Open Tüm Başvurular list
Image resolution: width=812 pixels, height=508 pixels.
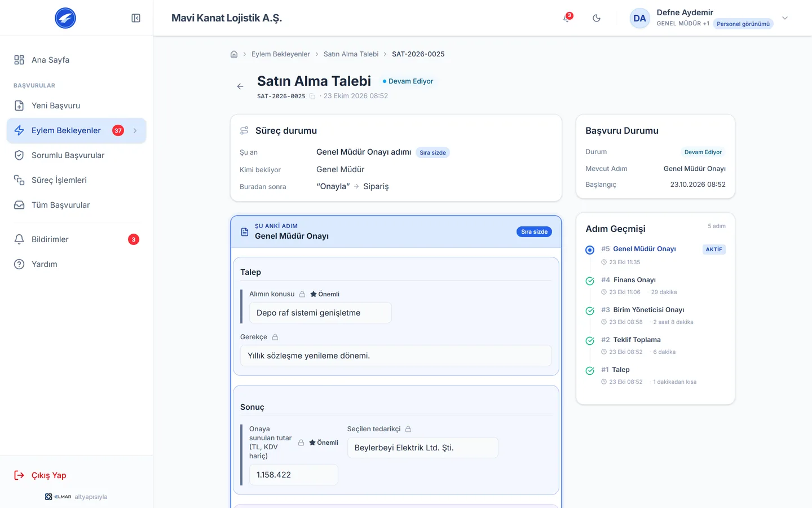pos(77,205)
